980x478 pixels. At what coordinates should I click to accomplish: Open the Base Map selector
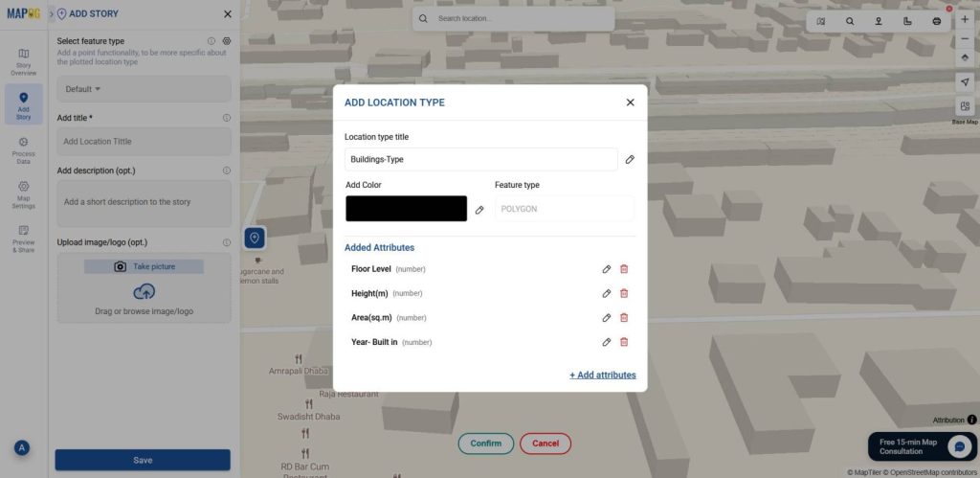965,106
